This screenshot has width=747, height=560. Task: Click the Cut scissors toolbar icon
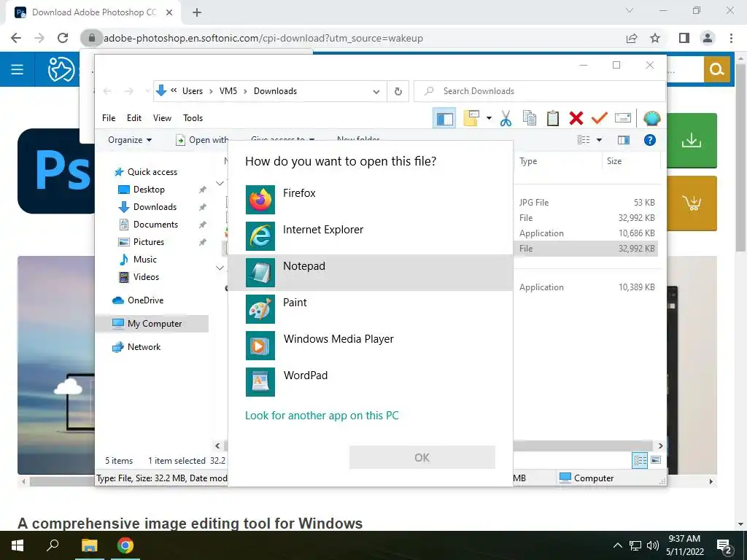pyautogui.click(x=506, y=118)
